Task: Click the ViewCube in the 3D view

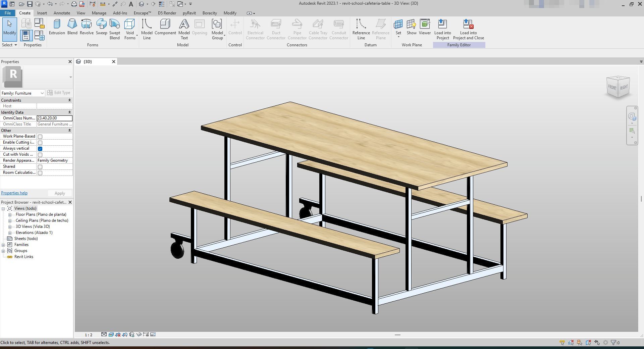Action: (x=618, y=87)
